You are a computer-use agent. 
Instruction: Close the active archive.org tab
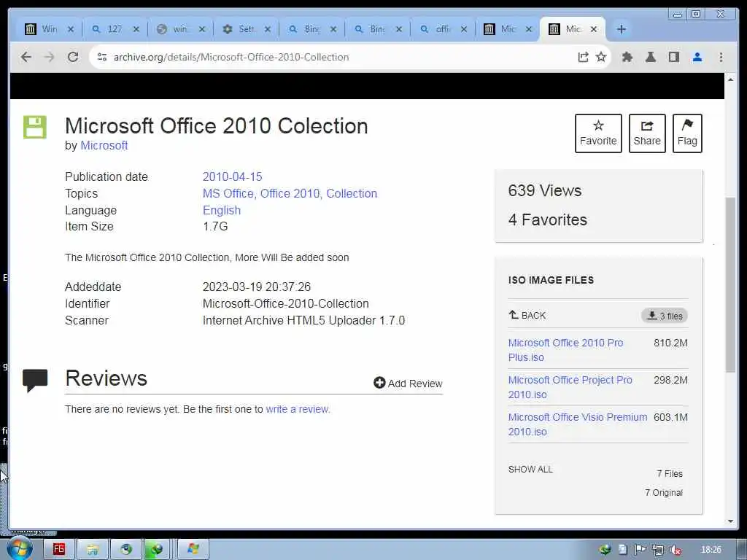pos(594,29)
